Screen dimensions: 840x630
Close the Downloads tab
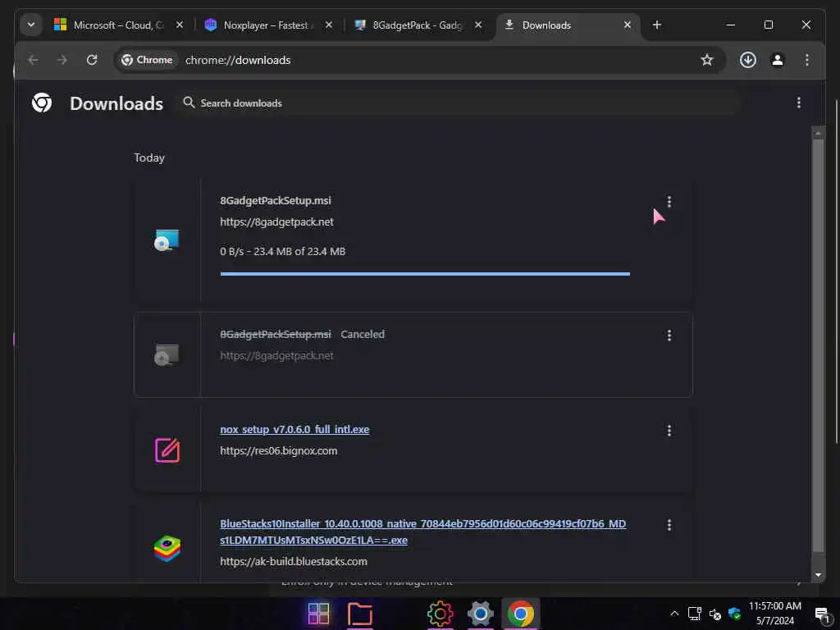[628, 25]
